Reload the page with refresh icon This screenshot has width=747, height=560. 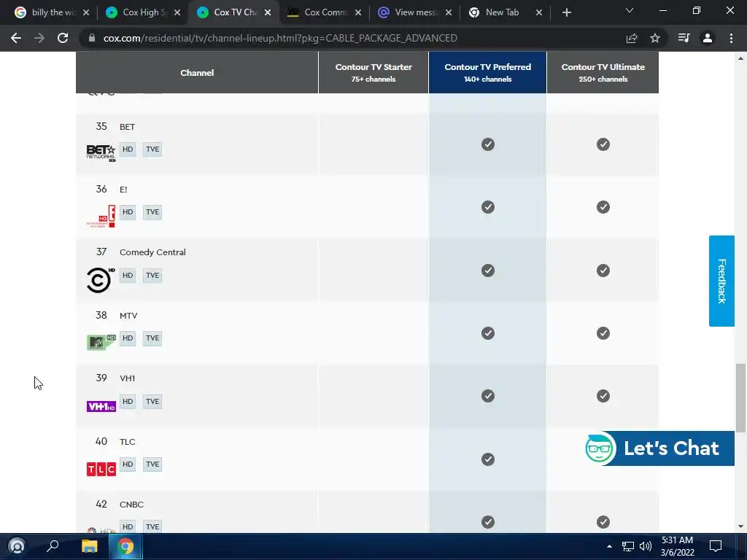point(63,38)
